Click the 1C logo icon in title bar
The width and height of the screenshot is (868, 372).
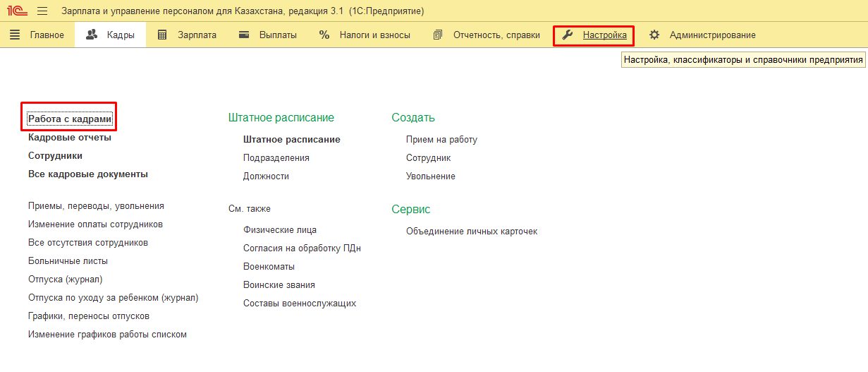tap(17, 11)
